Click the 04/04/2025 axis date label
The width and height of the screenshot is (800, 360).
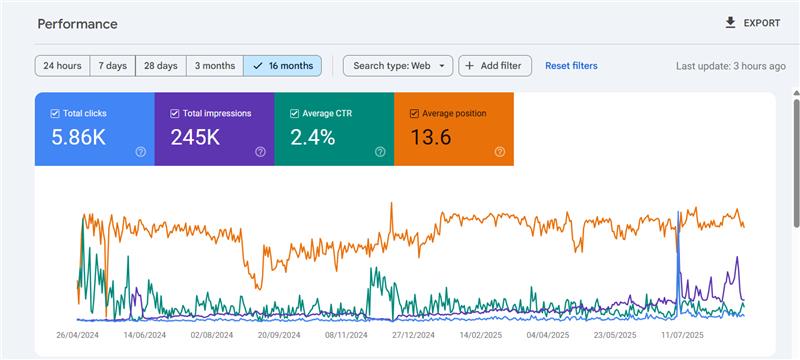pyautogui.click(x=548, y=336)
